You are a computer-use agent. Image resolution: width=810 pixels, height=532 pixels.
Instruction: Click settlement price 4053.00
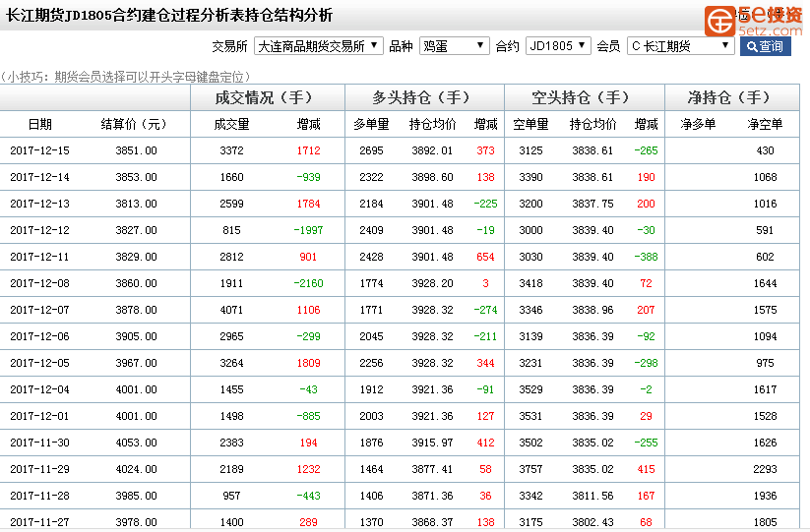point(137,443)
